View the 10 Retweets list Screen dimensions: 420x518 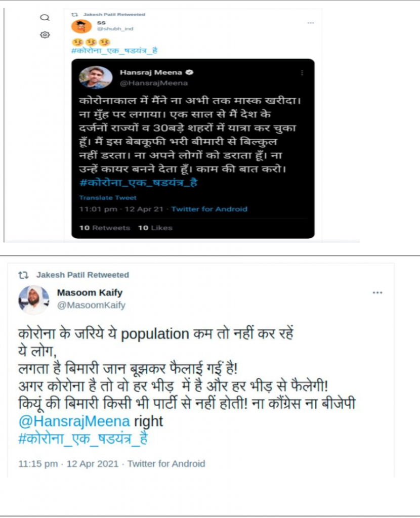104,228
